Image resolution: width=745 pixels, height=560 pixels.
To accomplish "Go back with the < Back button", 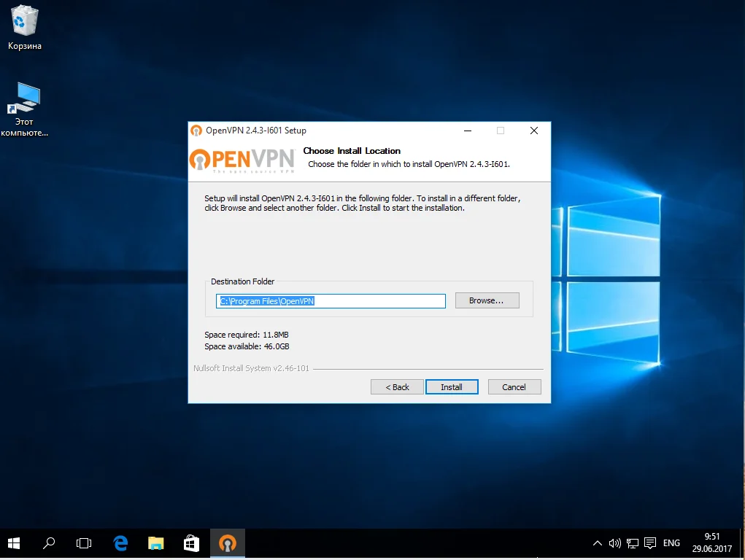I will click(x=397, y=386).
